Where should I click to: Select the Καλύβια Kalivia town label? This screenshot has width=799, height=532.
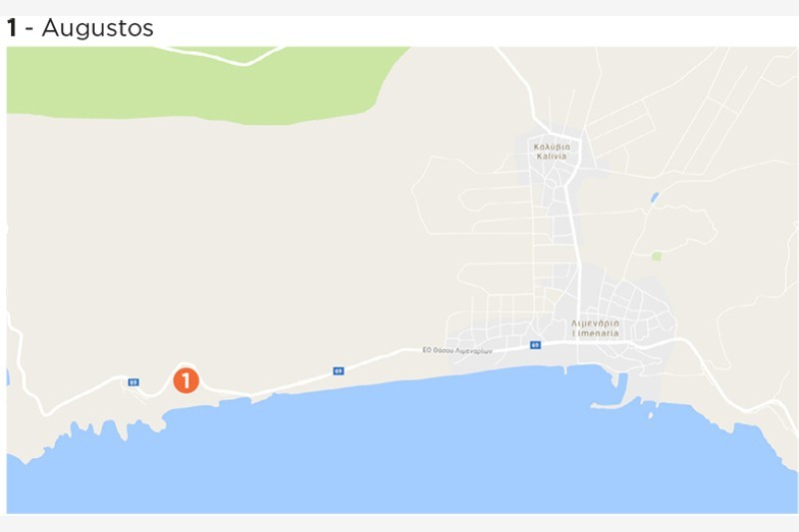click(552, 152)
